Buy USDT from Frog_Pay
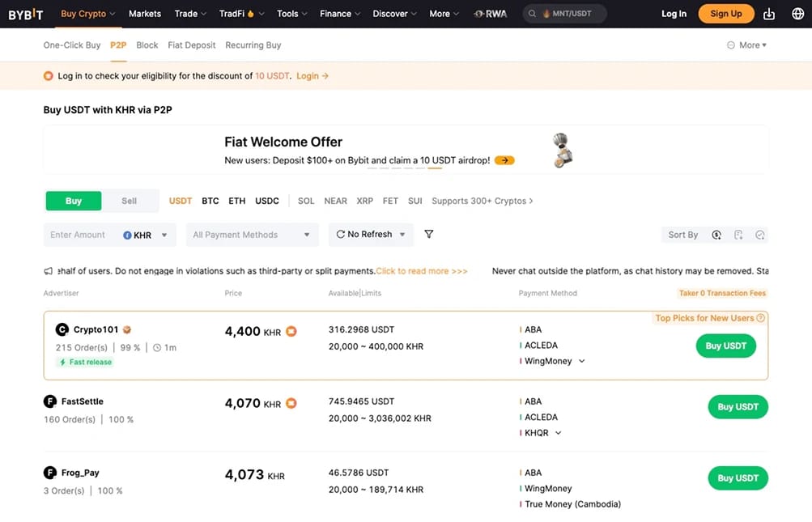812x522 pixels. pyautogui.click(x=738, y=478)
